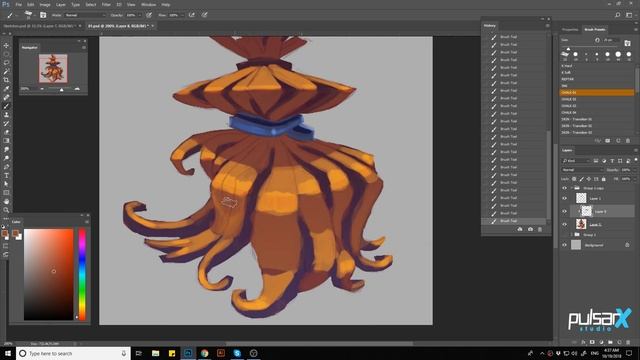Click the search magnifier in options bar
Viewport: 640px width, 360px height.
618,15
